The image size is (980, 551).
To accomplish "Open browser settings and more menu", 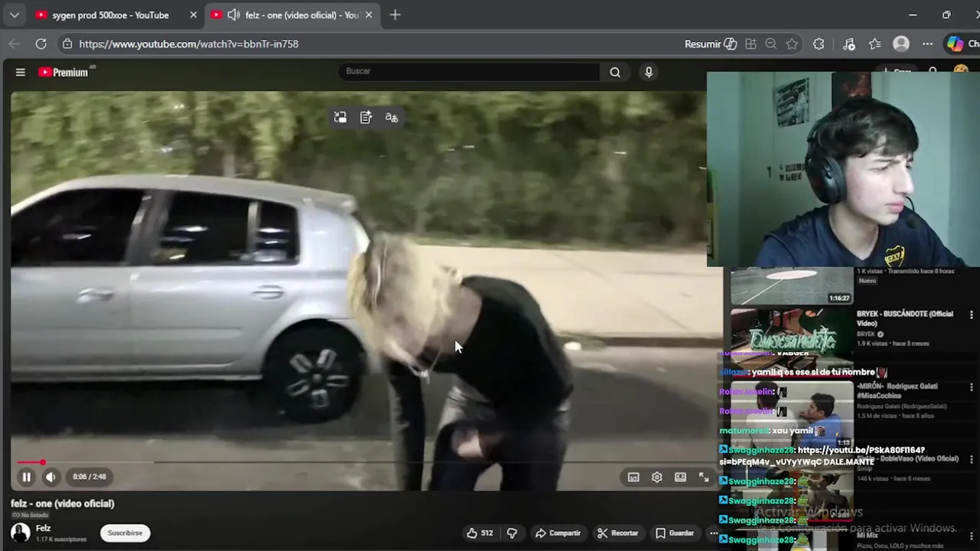I will pyautogui.click(x=927, y=44).
